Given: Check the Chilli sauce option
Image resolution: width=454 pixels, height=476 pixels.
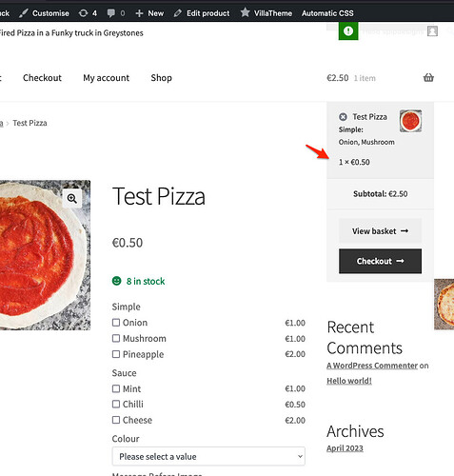Looking at the screenshot, I should tap(116, 405).
